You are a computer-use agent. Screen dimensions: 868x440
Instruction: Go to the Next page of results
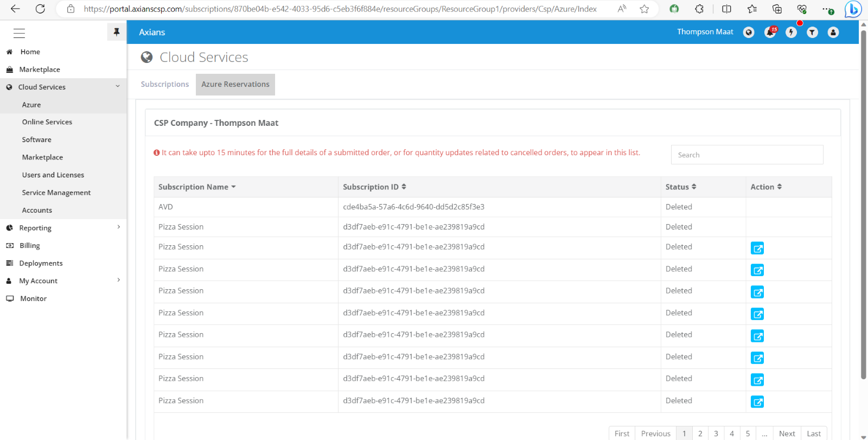(x=787, y=433)
